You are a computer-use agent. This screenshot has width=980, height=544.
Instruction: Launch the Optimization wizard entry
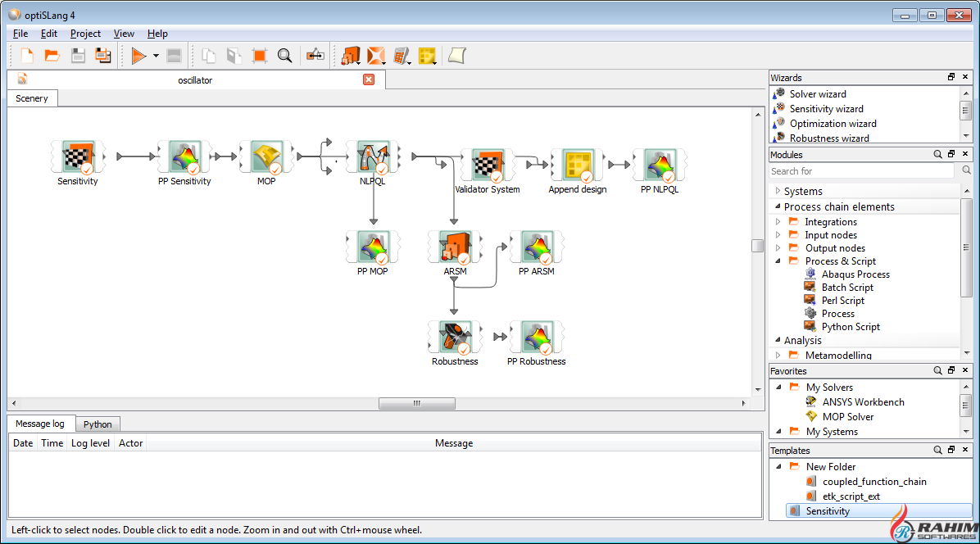[833, 124]
